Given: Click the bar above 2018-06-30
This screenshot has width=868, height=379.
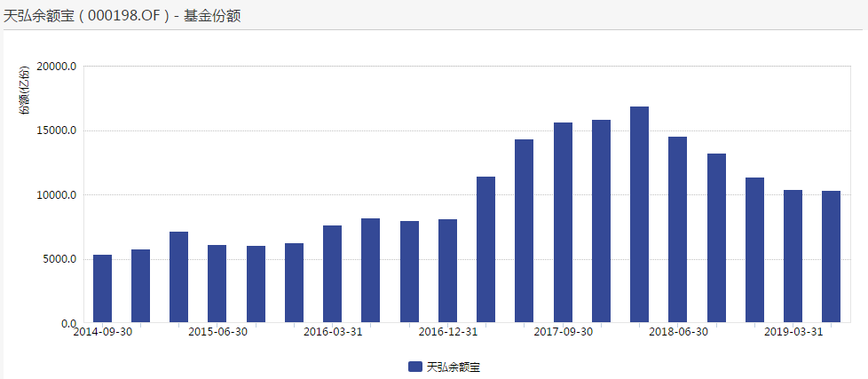Looking at the screenshot, I should [x=677, y=230].
